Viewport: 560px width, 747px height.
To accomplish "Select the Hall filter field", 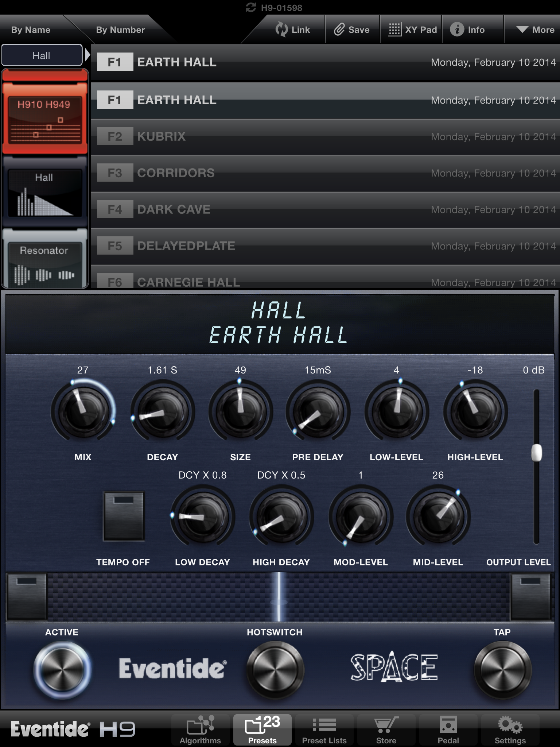I will tap(42, 55).
